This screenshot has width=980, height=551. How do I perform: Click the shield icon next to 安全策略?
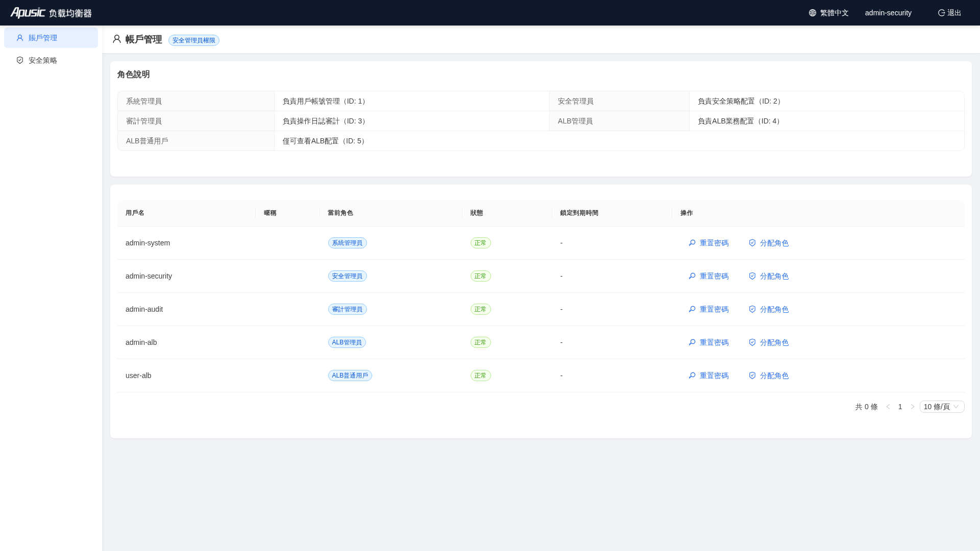(x=20, y=60)
